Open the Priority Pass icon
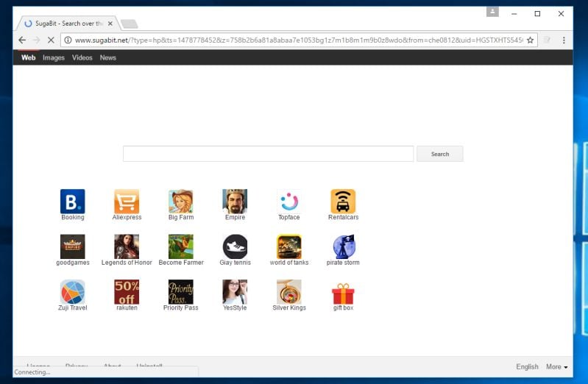Screen dimensions: 588x384 click(181, 292)
